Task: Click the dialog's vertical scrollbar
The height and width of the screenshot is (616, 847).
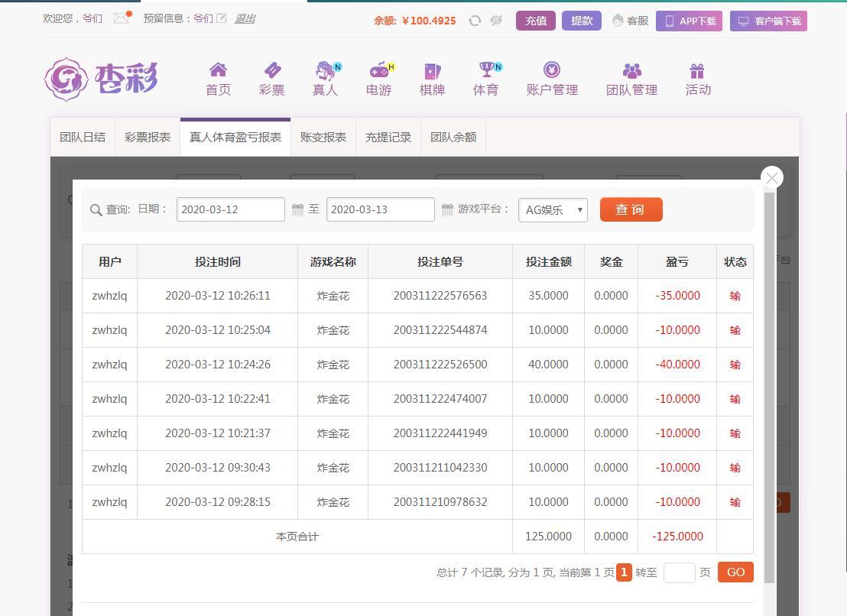Action: point(770,382)
